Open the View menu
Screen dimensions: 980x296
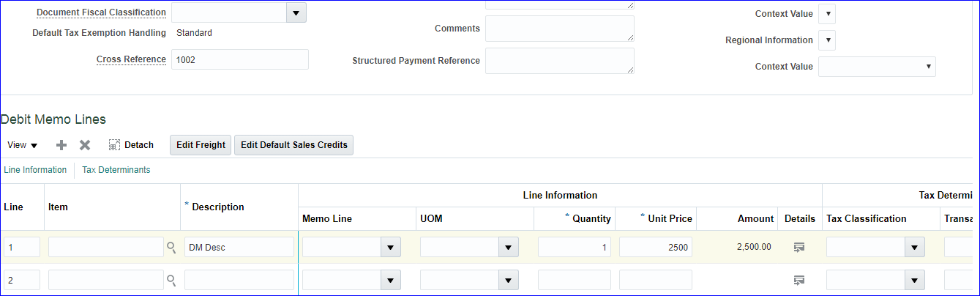pyautogui.click(x=22, y=145)
